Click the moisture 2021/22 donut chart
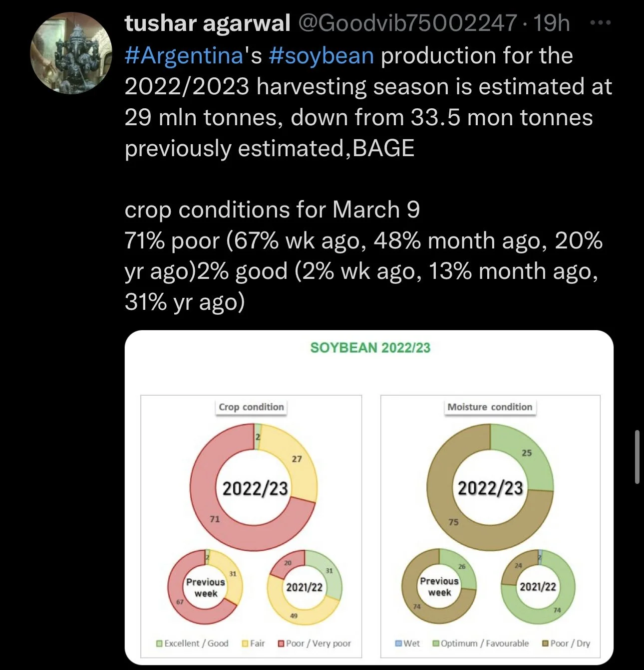This screenshot has height=670, width=644. point(538,587)
